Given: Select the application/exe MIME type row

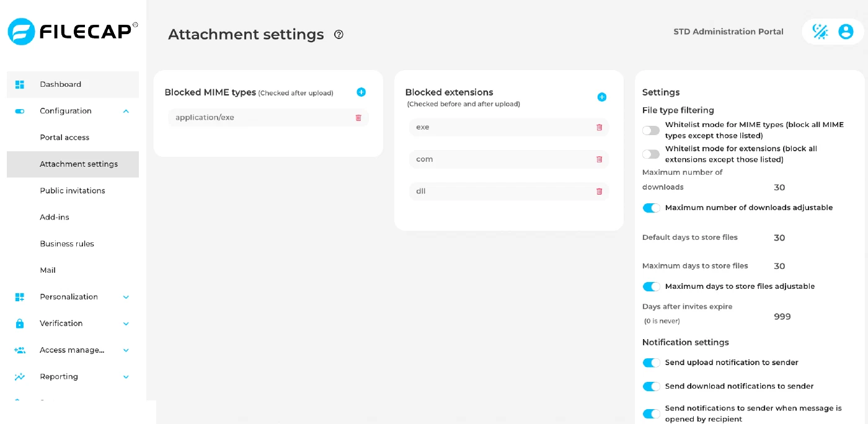Looking at the screenshot, I should pyautogui.click(x=268, y=118).
